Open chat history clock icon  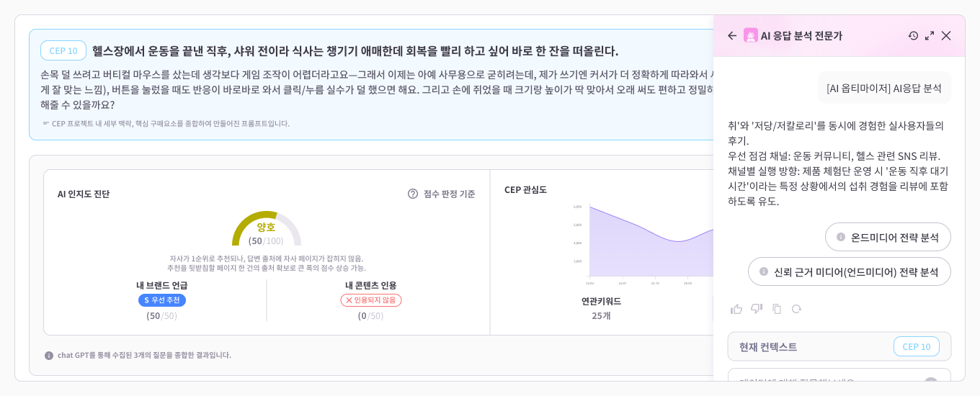pos(913,35)
